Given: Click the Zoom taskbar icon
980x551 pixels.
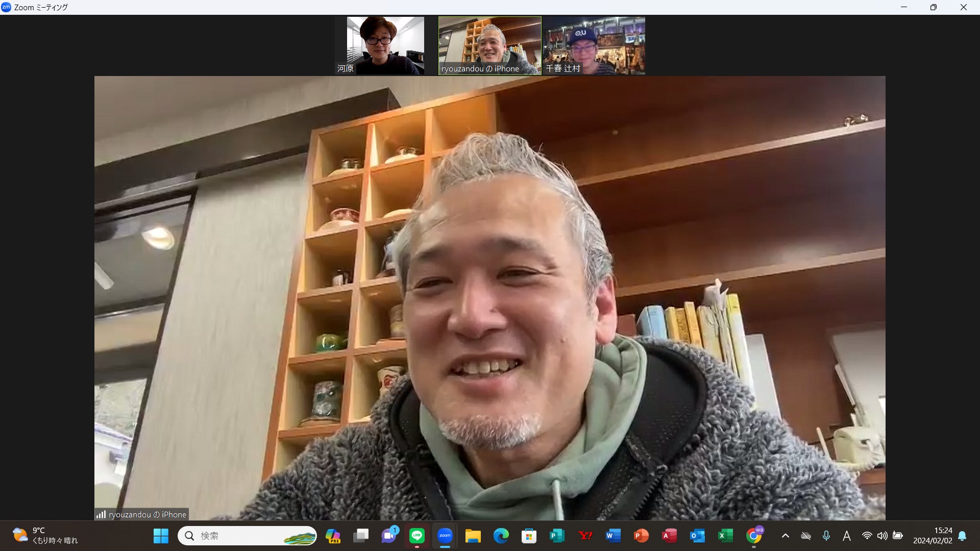Looking at the screenshot, I should (445, 536).
